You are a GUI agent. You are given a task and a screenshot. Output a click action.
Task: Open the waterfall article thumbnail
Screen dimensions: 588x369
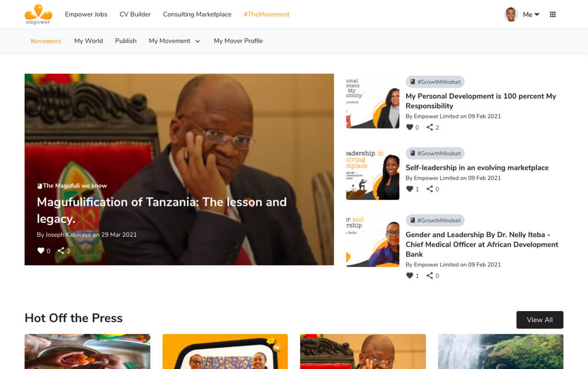click(x=500, y=351)
